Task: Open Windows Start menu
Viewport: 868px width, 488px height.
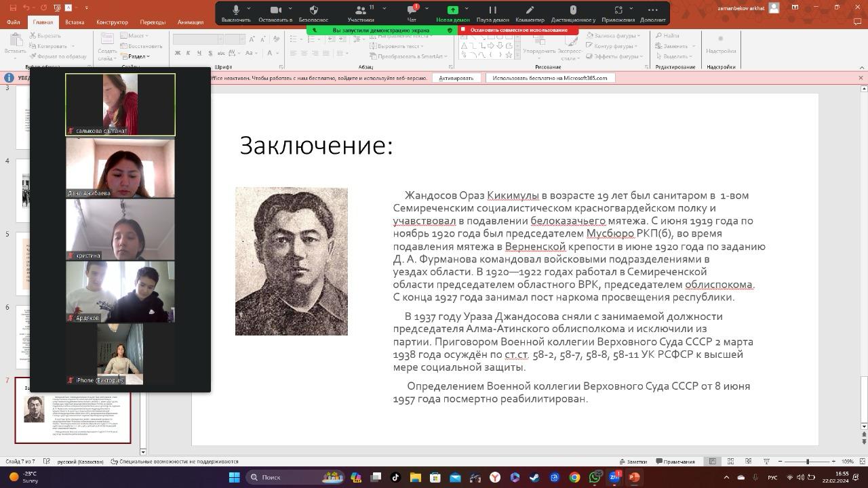Action: [234, 477]
